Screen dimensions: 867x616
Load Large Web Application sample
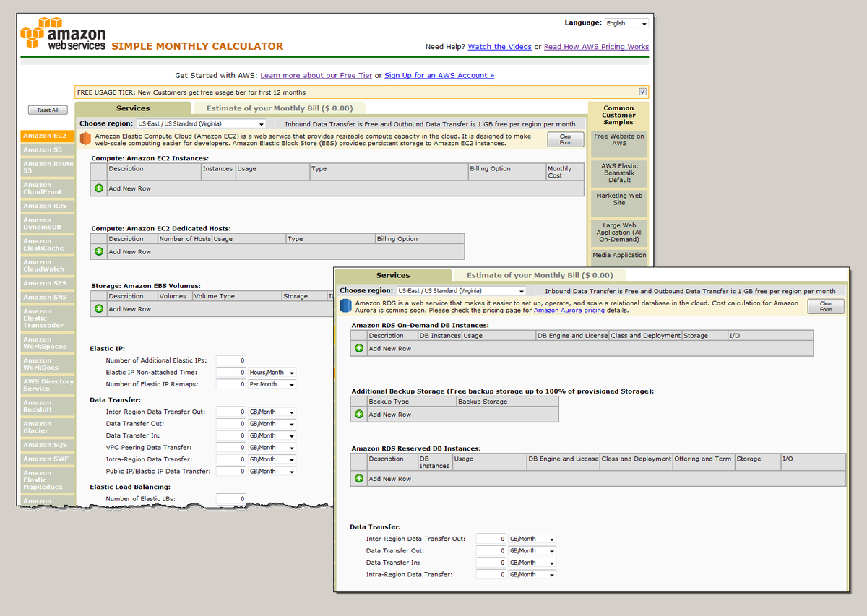tap(619, 233)
